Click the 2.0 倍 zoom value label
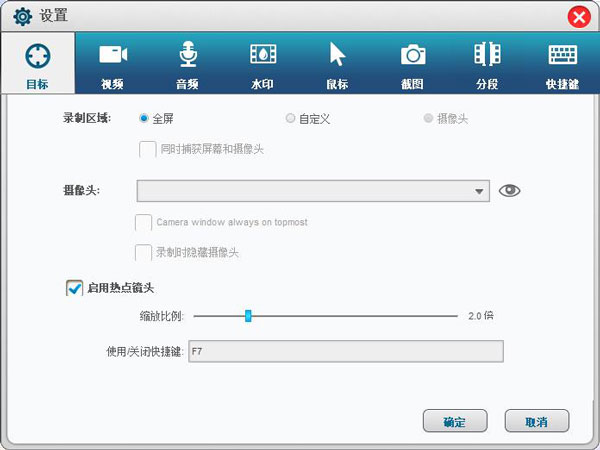Image resolution: width=600 pixels, height=450 pixels. pyautogui.click(x=481, y=316)
